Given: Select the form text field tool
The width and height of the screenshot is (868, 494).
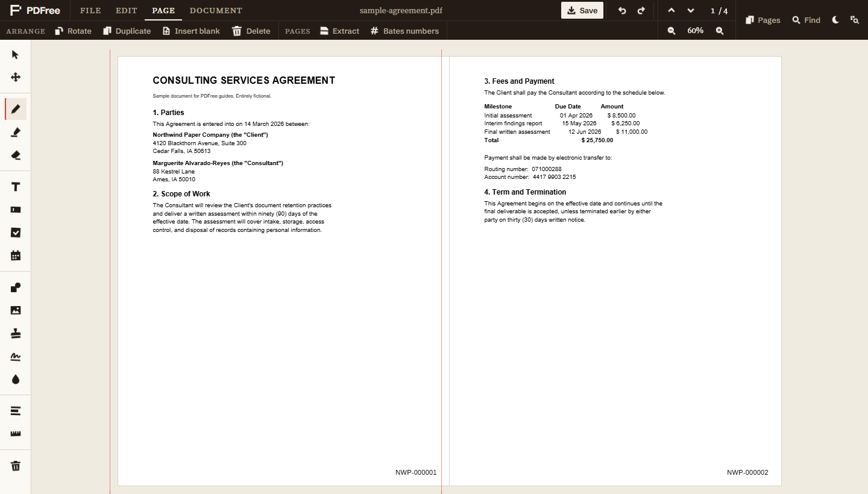Looking at the screenshot, I should (16, 210).
